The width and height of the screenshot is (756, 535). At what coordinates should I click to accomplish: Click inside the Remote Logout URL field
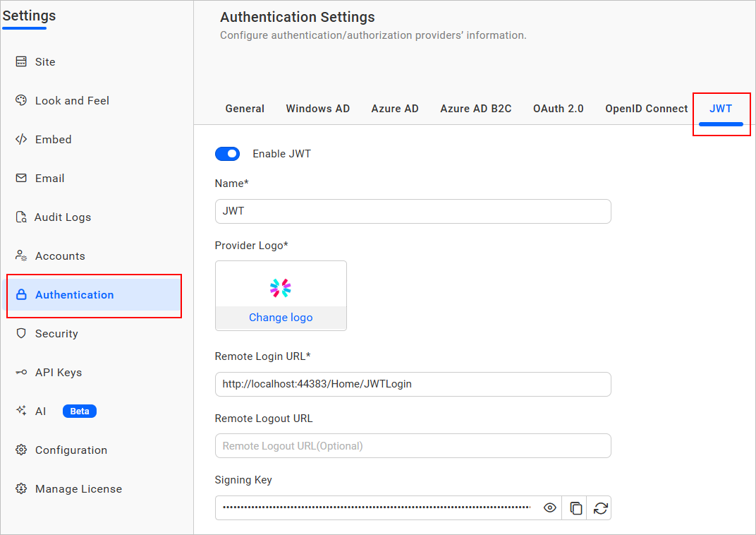pyautogui.click(x=413, y=445)
